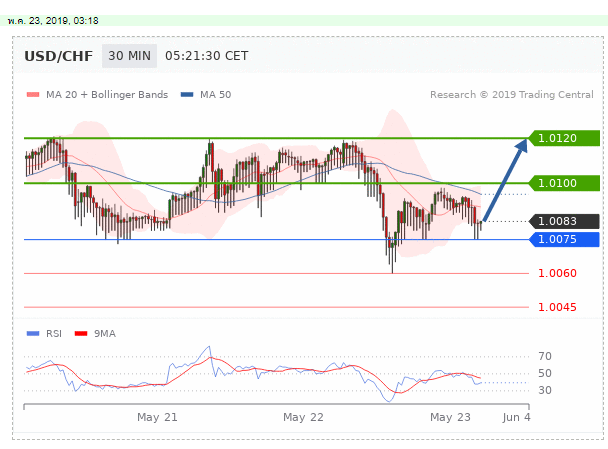608x449 pixels.
Task: Click the USD/CHF pair title
Action: click(x=59, y=56)
